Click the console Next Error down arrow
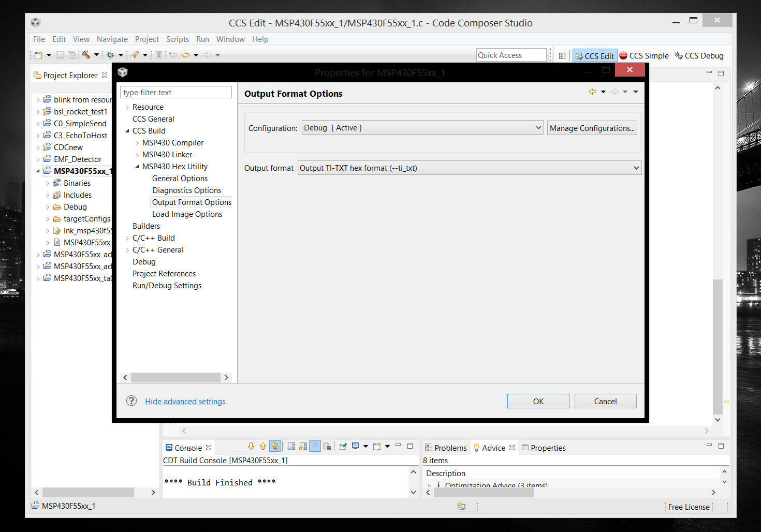This screenshot has width=761, height=532. 251,446
